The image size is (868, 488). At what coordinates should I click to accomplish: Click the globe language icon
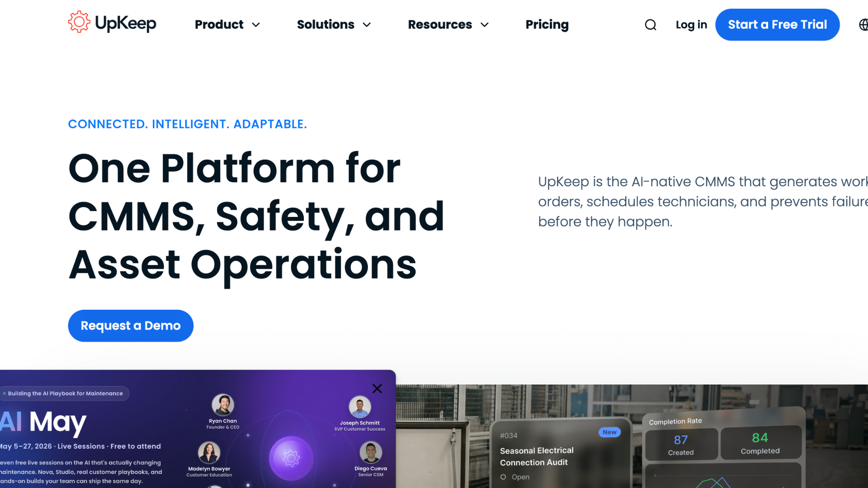click(x=863, y=25)
